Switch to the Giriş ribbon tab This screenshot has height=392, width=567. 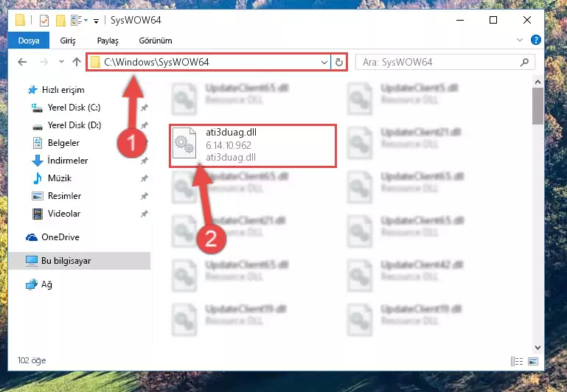(x=68, y=41)
